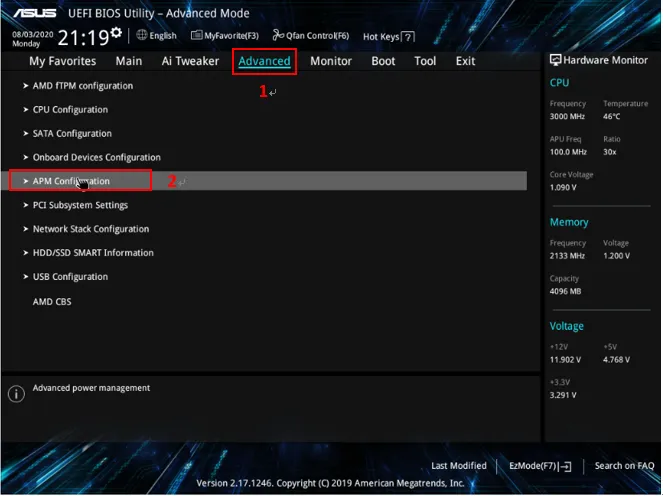Expand CPU Configuration arrow
663x496 pixels.
[x=26, y=110]
